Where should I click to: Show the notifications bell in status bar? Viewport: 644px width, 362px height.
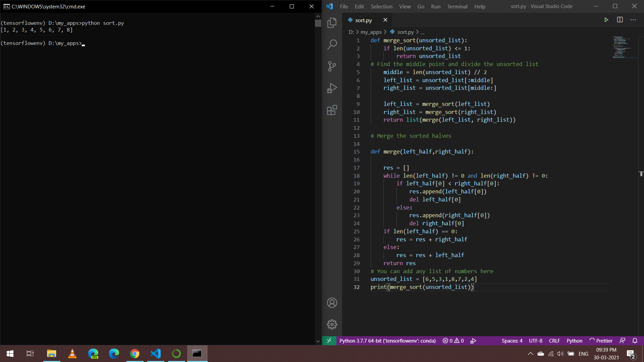tap(635, 341)
